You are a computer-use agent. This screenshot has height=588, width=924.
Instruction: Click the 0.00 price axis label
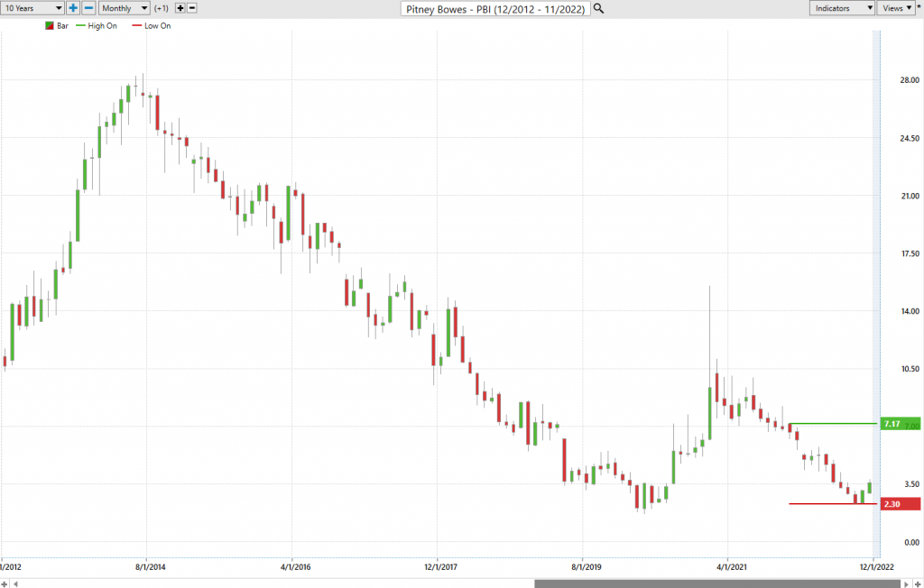pos(911,543)
